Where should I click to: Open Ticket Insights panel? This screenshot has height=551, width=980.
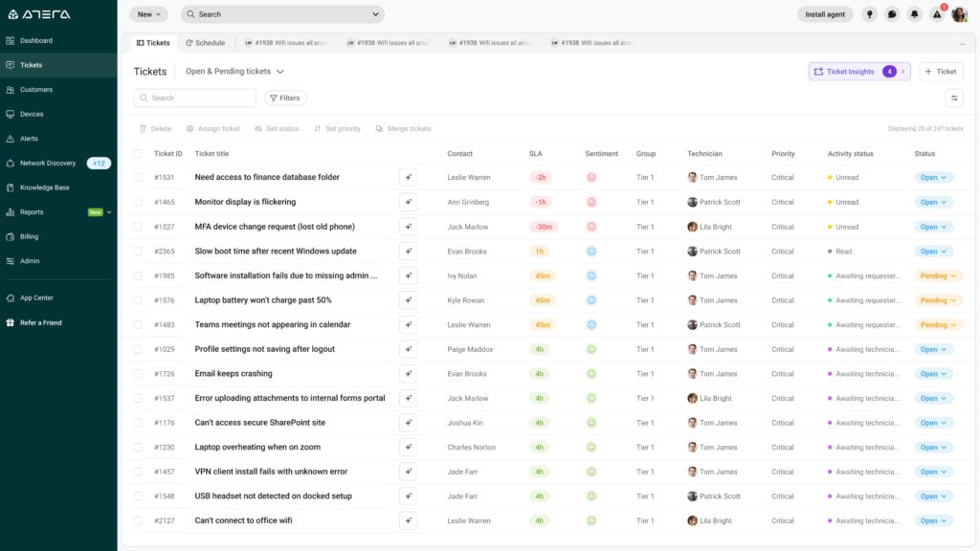[858, 72]
